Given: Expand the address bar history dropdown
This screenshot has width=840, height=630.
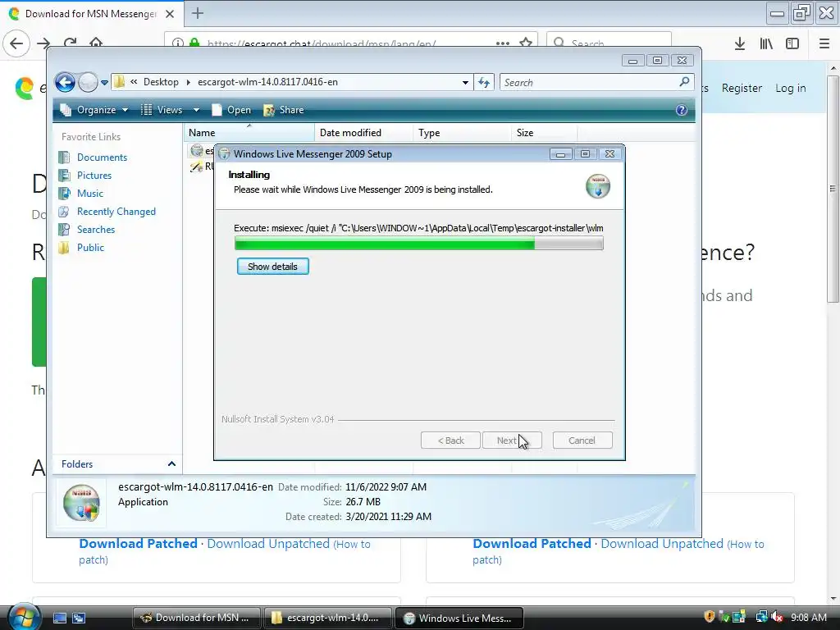Looking at the screenshot, I should point(465,83).
